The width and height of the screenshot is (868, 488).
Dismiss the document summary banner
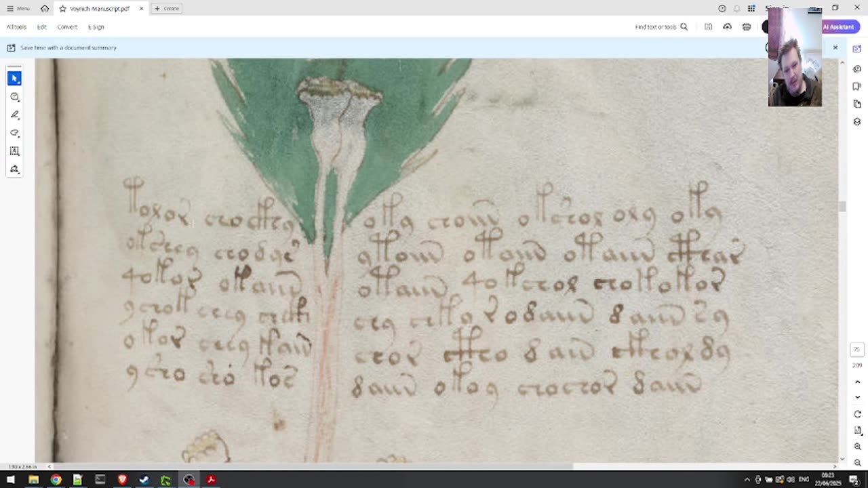tap(835, 47)
